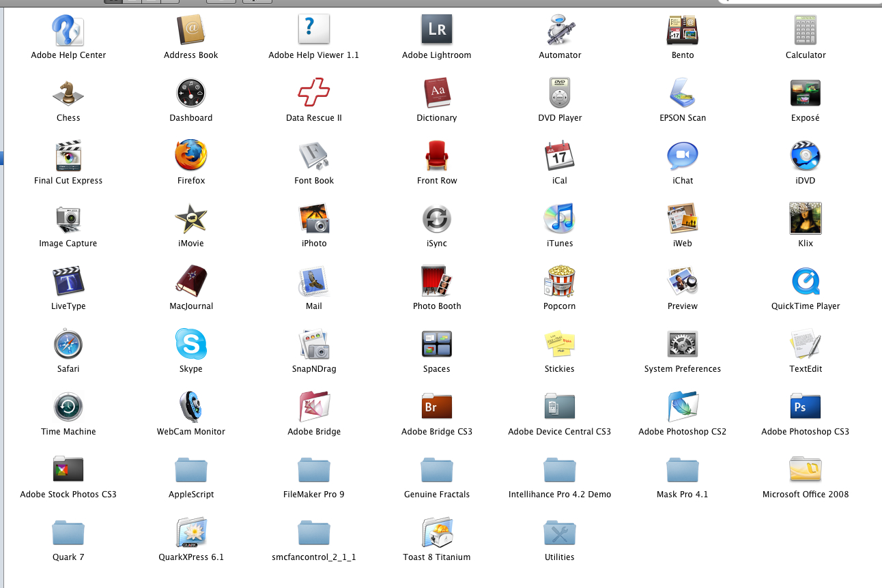Click the Automator robot icon
Viewport: 882px width, 588px height.
point(560,30)
